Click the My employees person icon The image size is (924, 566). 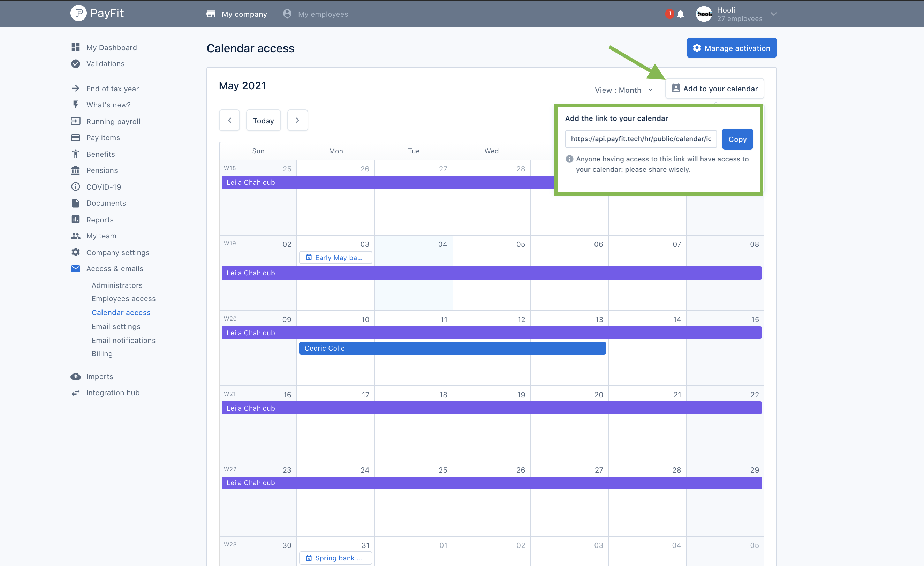tap(287, 14)
